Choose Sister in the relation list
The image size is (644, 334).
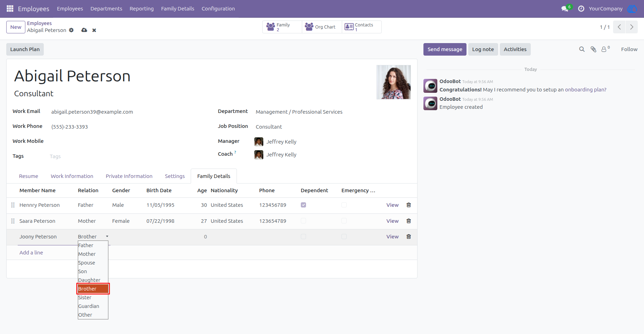93,298
